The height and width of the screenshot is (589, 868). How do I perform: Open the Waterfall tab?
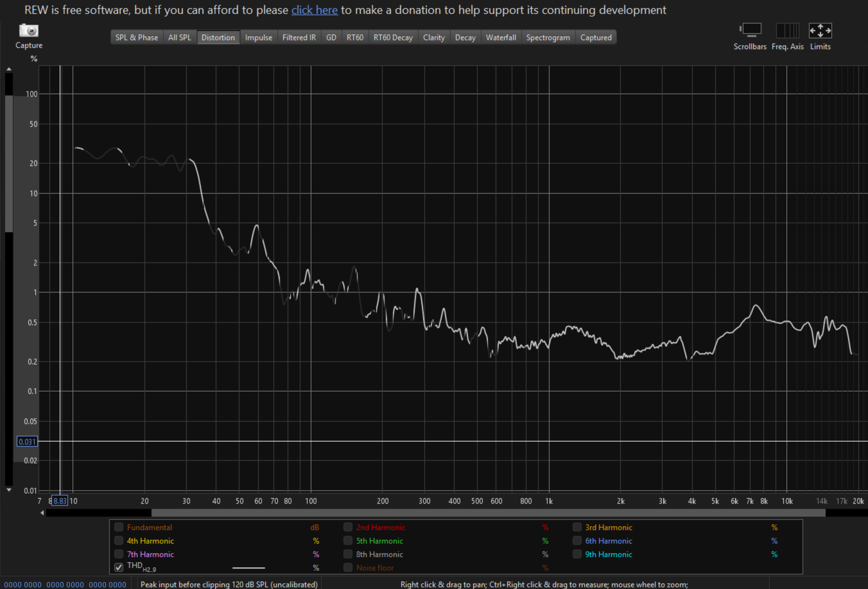501,37
